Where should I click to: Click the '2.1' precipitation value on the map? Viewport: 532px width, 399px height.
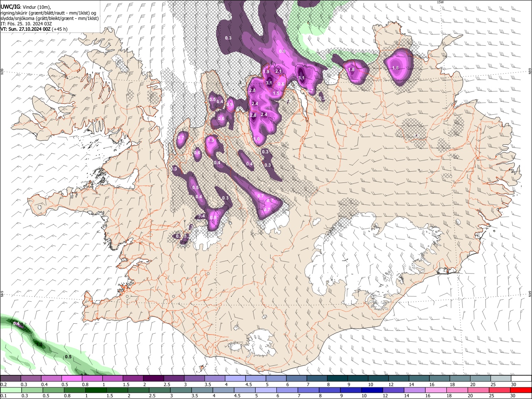tap(278, 71)
